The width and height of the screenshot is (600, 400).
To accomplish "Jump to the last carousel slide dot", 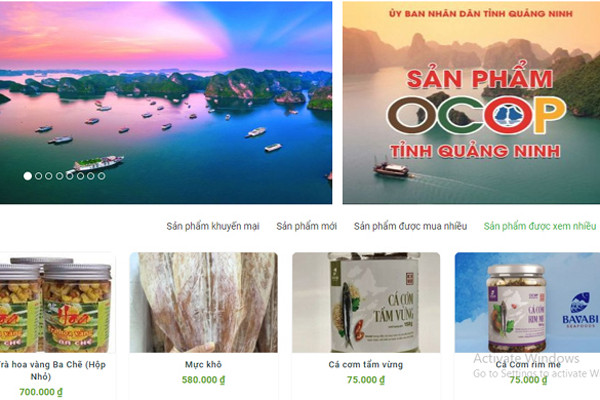I will click(x=101, y=176).
